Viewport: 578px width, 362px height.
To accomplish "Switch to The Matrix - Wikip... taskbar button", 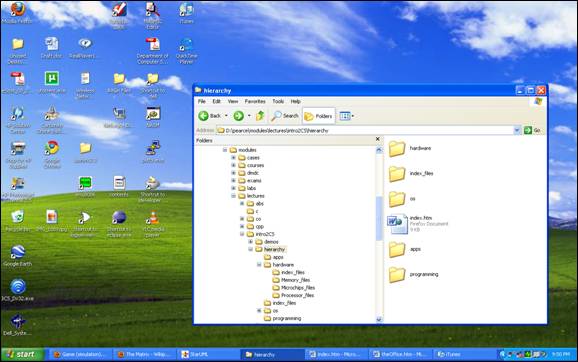I will (x=144, y=354).
